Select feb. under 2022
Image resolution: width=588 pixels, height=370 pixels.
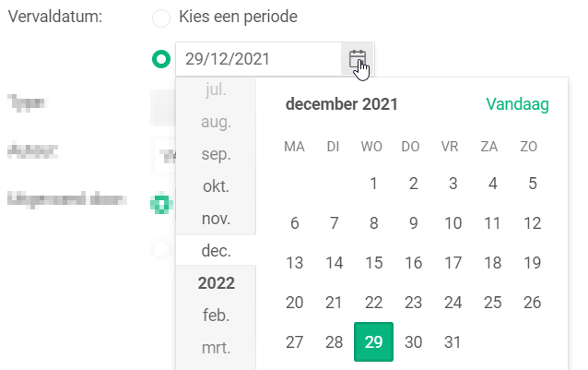pyautogui.click(x=216, y=316)
